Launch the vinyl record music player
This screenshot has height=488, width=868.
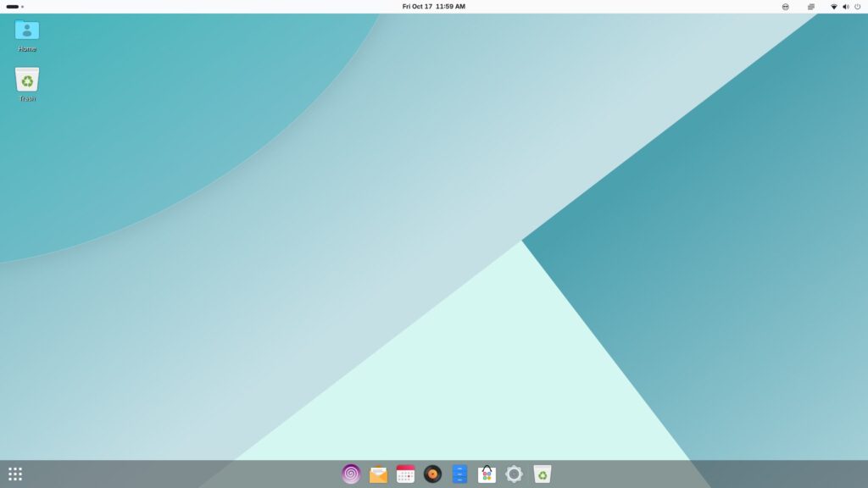pyautogui.click(x=432, y=474)
